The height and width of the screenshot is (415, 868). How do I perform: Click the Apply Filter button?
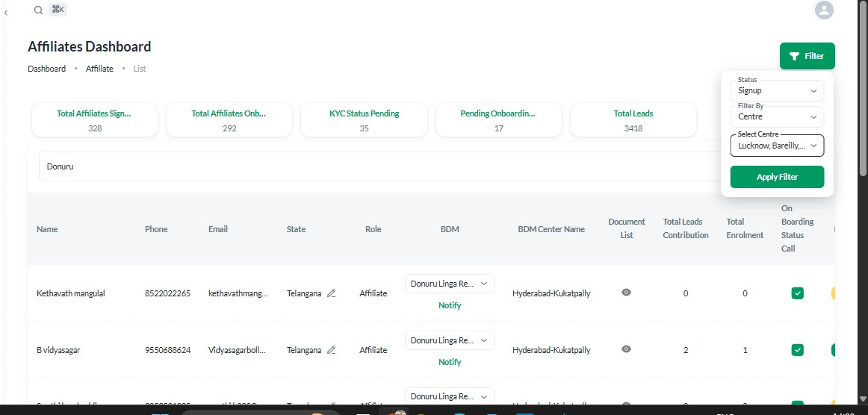pyautogui.click(x=777, y=177)
